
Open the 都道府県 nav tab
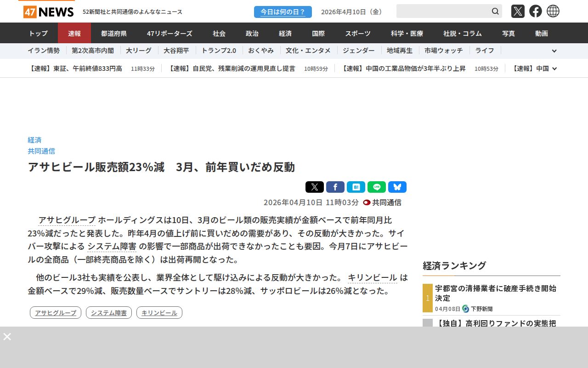click(114, 33)
